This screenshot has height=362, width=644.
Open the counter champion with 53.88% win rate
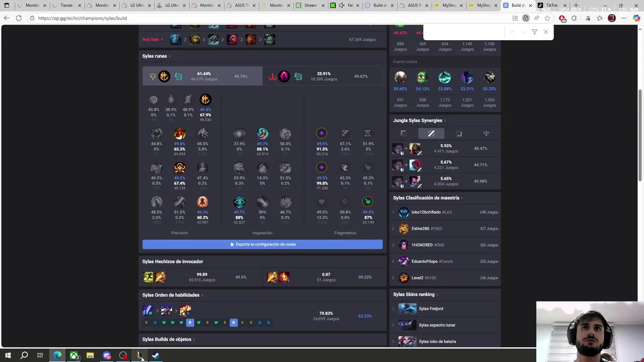pos(445,77)
